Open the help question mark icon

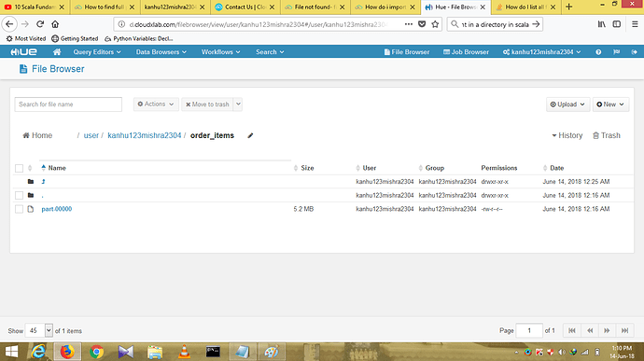point(598,52)
